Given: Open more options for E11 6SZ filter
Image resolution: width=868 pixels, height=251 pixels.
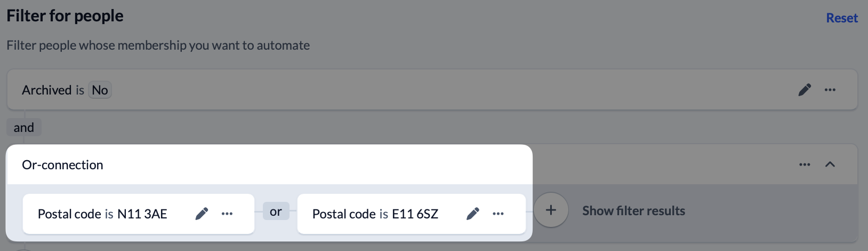Looking at the screenshot, I should pos(498,214).
